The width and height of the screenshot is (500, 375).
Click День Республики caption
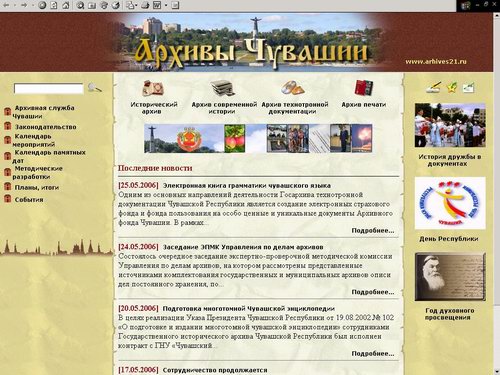(448, 239)
